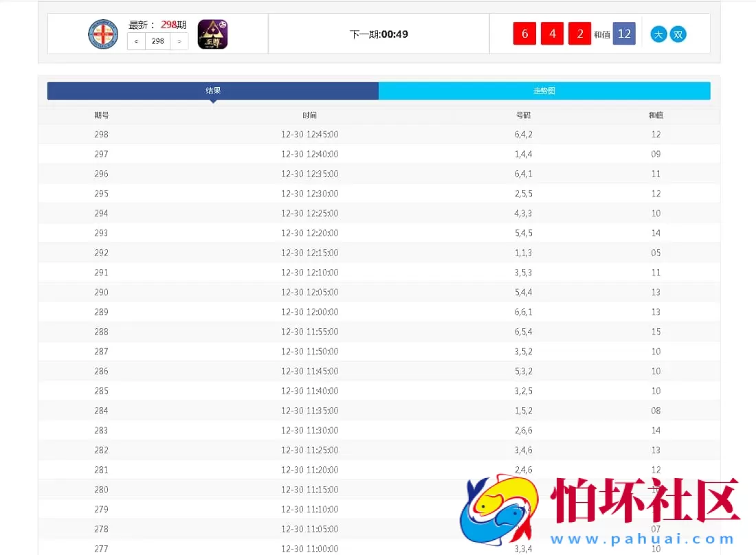Click the 下一期 countdown timer
The width and height of the screenshot is (756, 555).
coord(379,34)
